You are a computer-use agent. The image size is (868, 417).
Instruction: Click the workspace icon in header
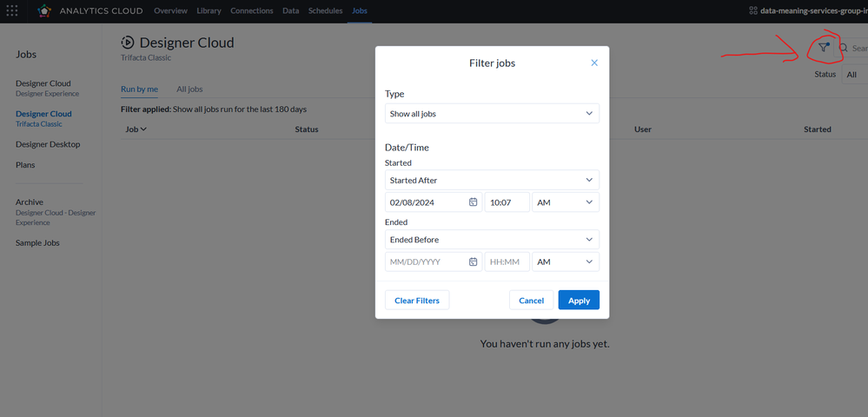(x=753, y=10)
